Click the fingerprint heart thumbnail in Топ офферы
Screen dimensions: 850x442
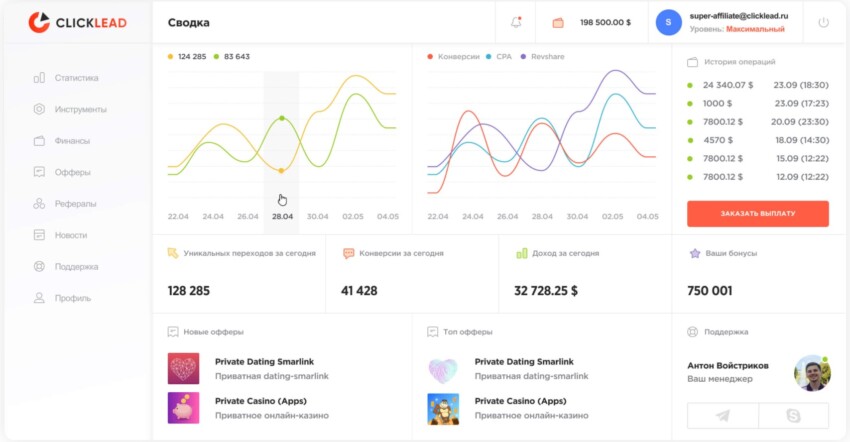click(443, 369)
